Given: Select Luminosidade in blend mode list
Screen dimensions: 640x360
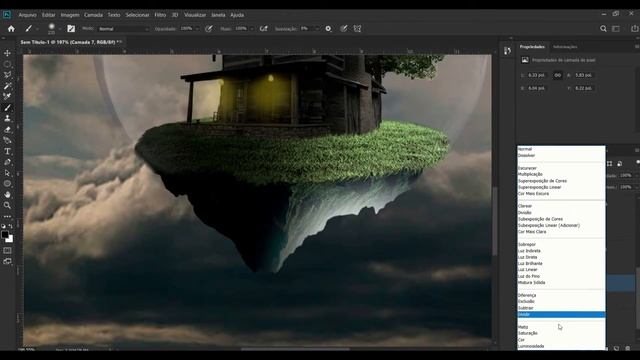Looking at the screenshot, I should [531, 346].
